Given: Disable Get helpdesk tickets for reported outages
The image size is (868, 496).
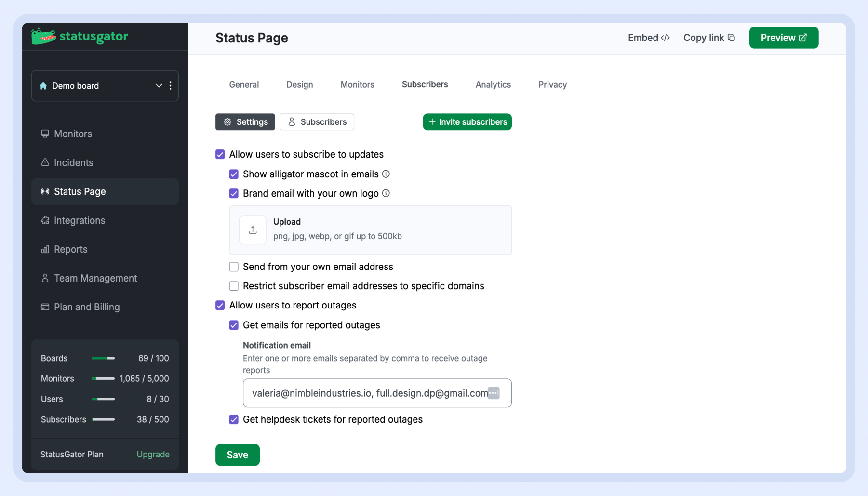Looking at the screenshot, I should (234, 419).
